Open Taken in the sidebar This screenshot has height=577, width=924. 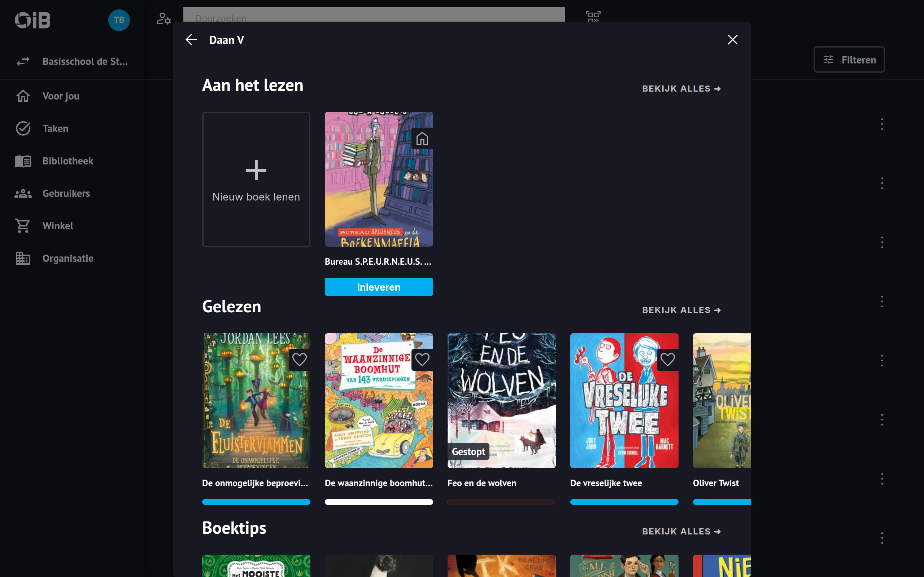[55, 129]
